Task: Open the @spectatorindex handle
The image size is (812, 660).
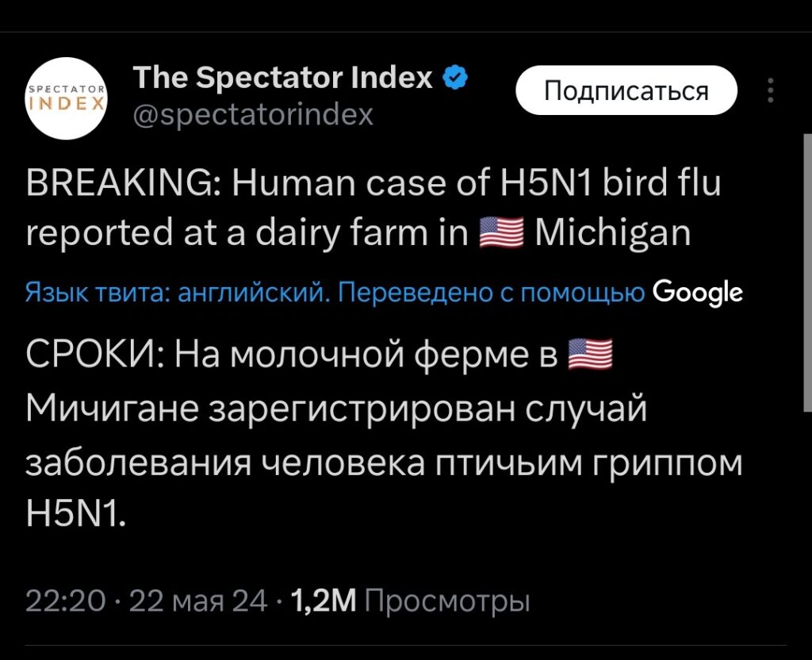Action: (x=253, y=114)
